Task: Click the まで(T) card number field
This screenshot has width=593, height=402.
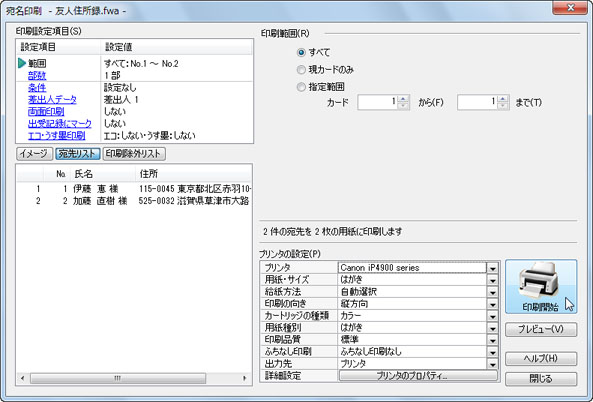Action: [x=477, y=102]
